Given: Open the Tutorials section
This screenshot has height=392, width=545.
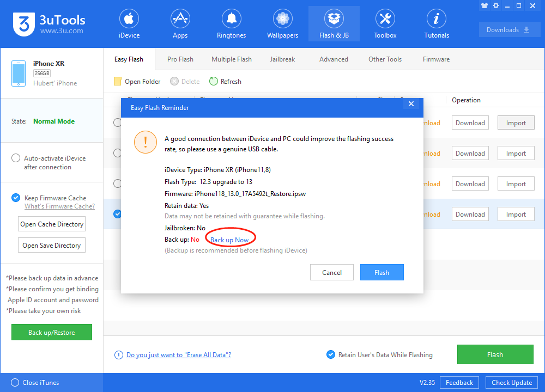Looking at the screenshot, I should pyautogui.click(x=436, y=24).
